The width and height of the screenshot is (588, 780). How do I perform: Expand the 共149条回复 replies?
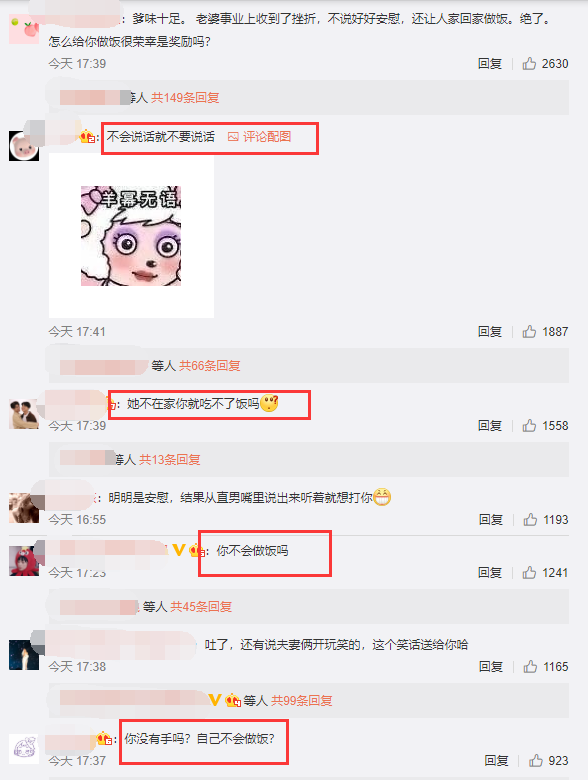pyautogui.click(x=185, y=98)
